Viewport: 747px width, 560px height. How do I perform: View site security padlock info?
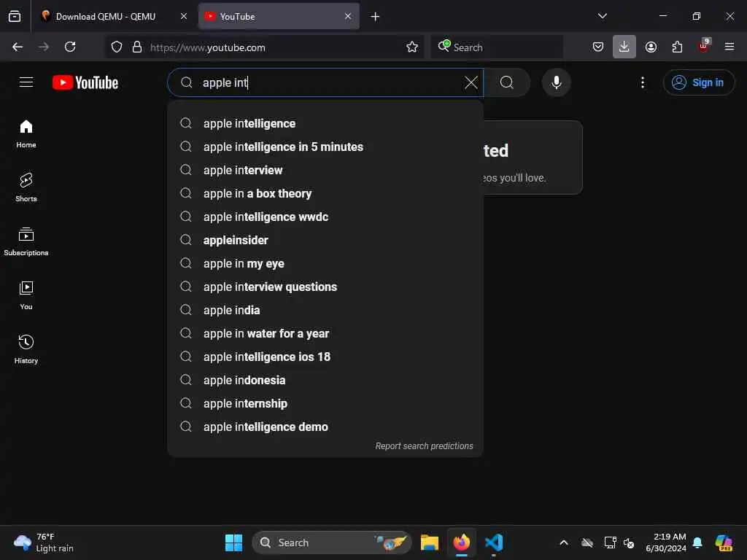click(x=137, y=47)
